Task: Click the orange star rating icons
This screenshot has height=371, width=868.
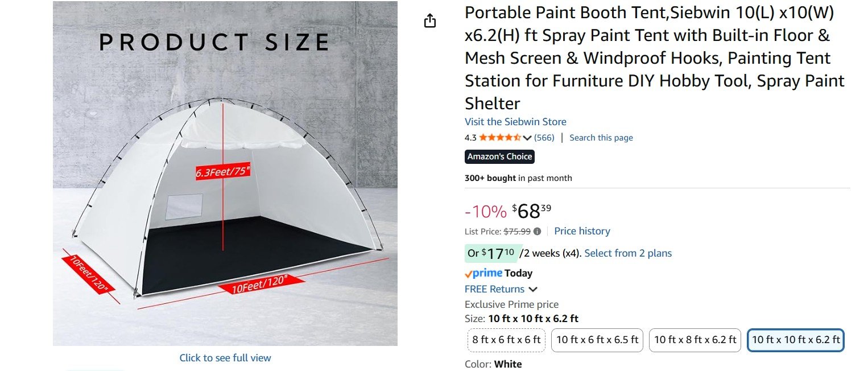Action: [x=499, y=138]
